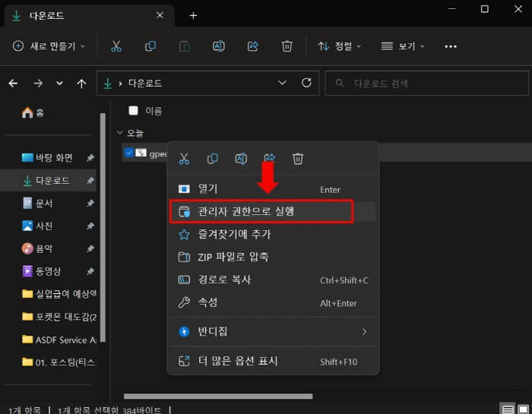Click Cut scissors icon in context menu
This screenshot has width=532, height=414.
coord(184,158)
